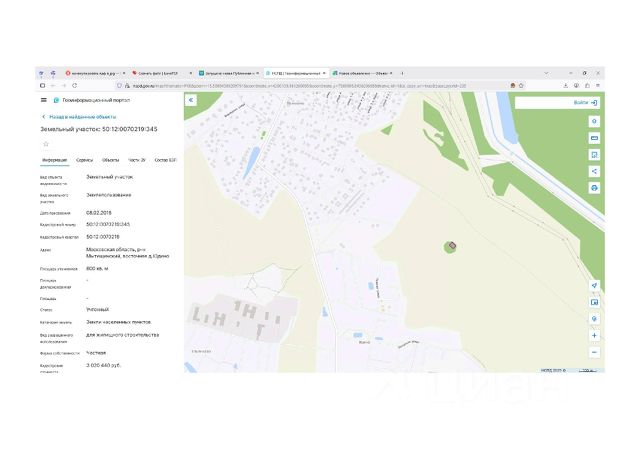The height and width of the screenshot is (466, 640).
Task: Open the browser account profile icon
Action: (576, 86)
